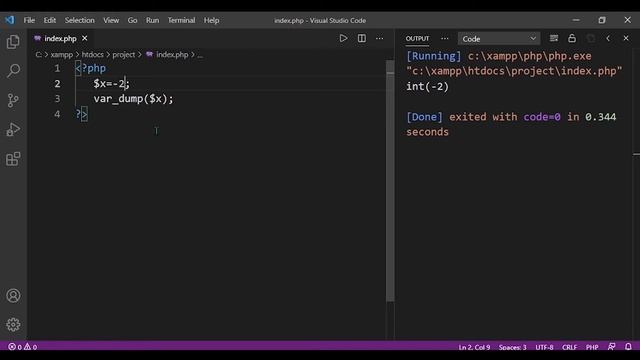Viewport: 640px width, 360px height.
Task: Click C: drive in the breadcrumb
Action: tap(38, 54)
